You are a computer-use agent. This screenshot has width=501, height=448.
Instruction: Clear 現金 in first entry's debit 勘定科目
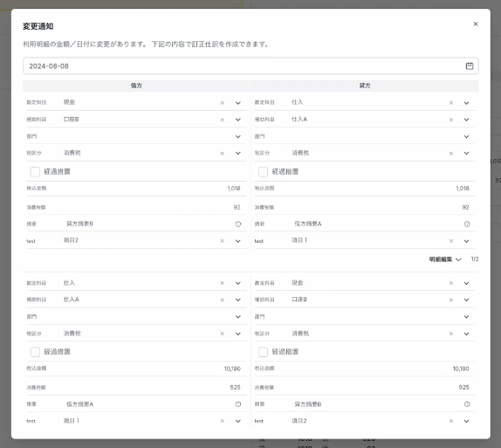[222, 103]
